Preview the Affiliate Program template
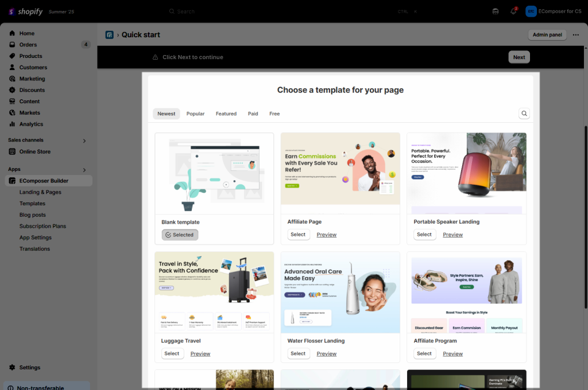This screenshot has width=588, height=390. click(452, 354)
